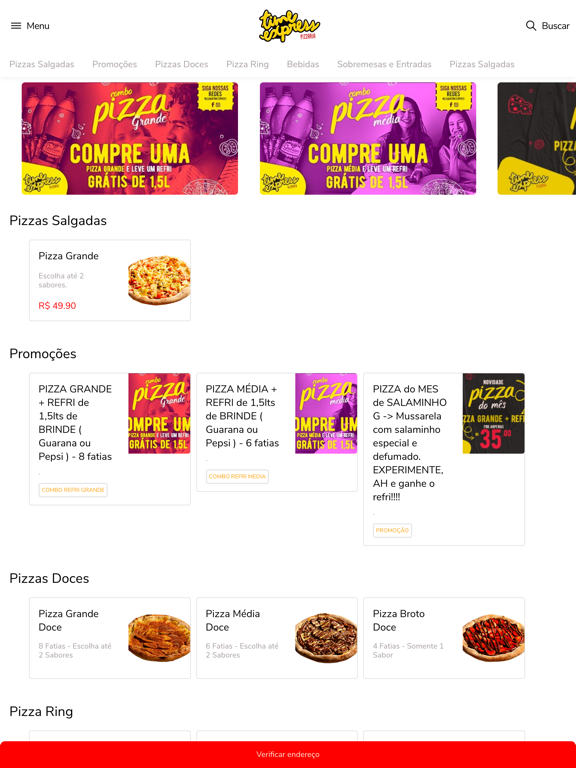
Task: Open the hamburger Menu icon
Action: [16, 25]
